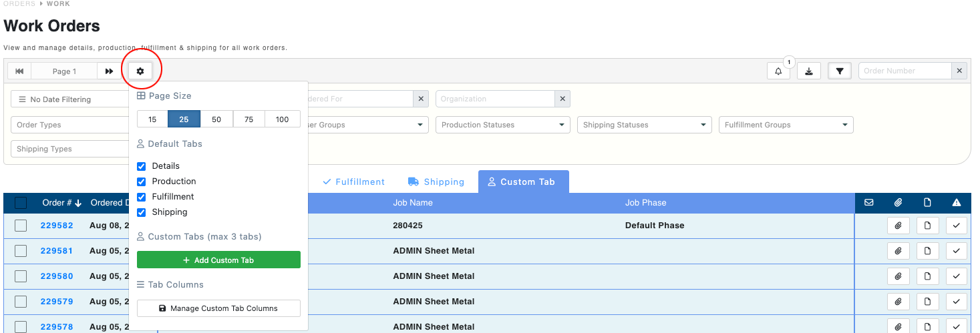The width and height of the screenshot is (980, 333).
Task: Click document icon for order 229580
Action: pyautogui.click(x=927, y=276)
